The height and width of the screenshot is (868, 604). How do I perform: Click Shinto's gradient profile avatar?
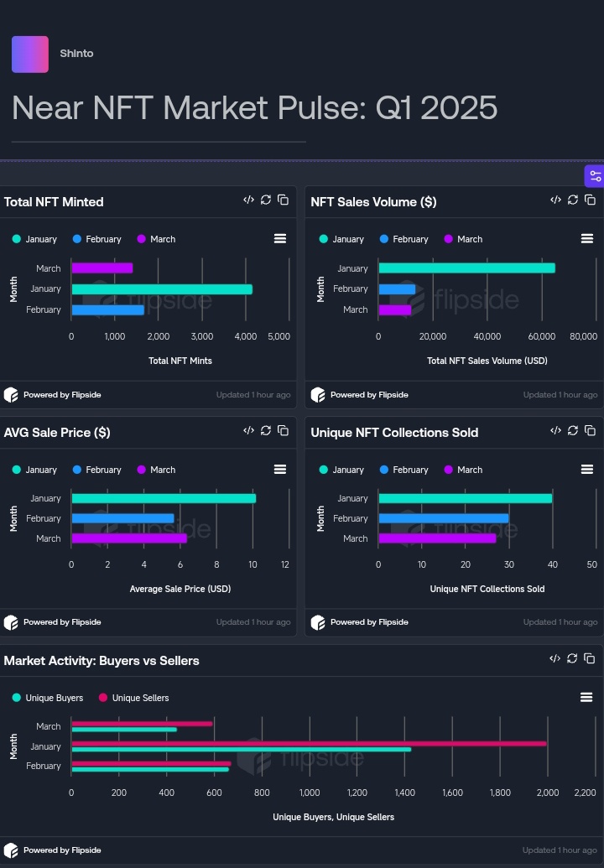coord(30,55)
